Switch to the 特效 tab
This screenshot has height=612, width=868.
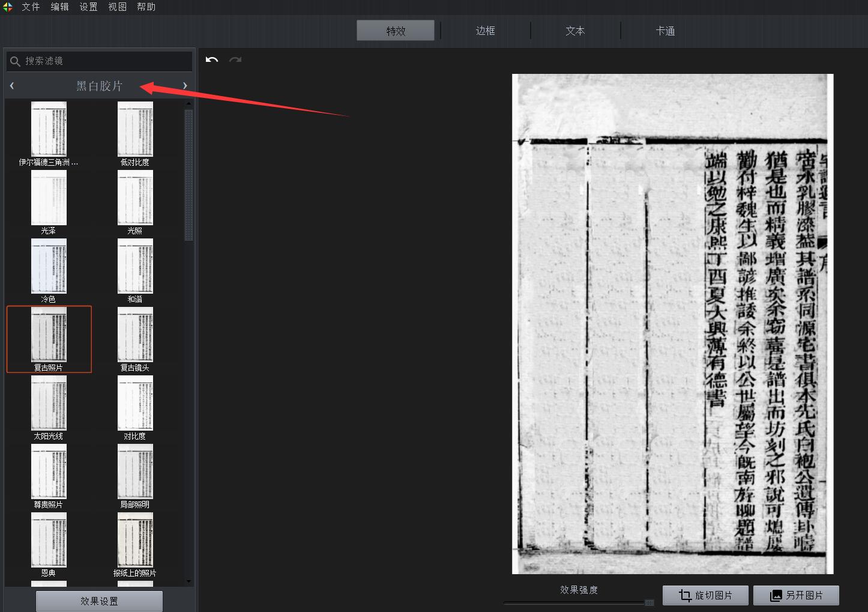pyautogui.click(x=396, y=31)
